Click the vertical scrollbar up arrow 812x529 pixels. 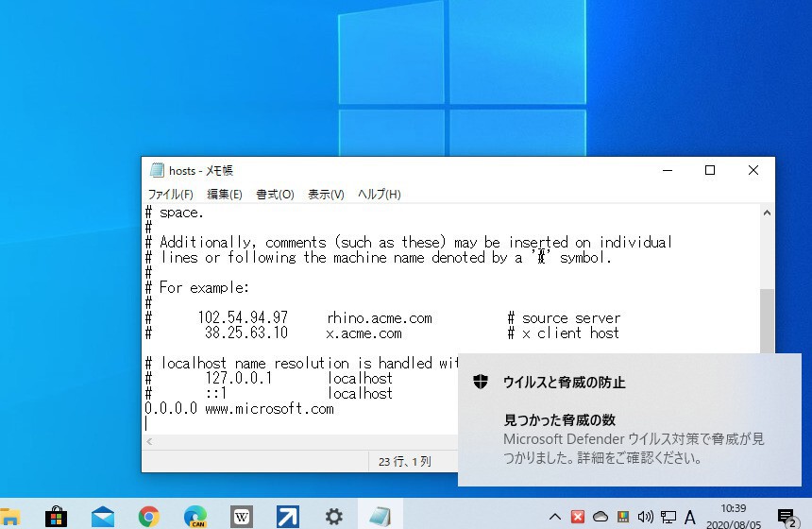coord(767,213)
